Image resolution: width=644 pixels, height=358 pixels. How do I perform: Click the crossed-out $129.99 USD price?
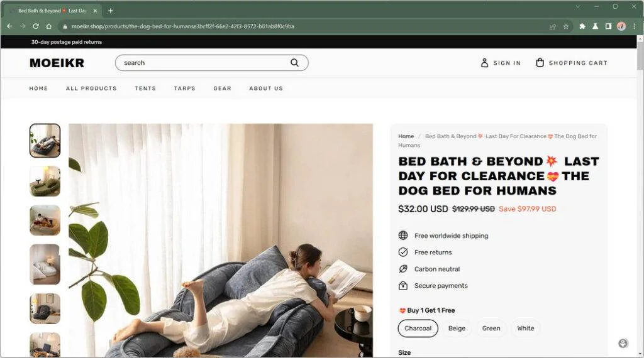(x=473, y=209)
